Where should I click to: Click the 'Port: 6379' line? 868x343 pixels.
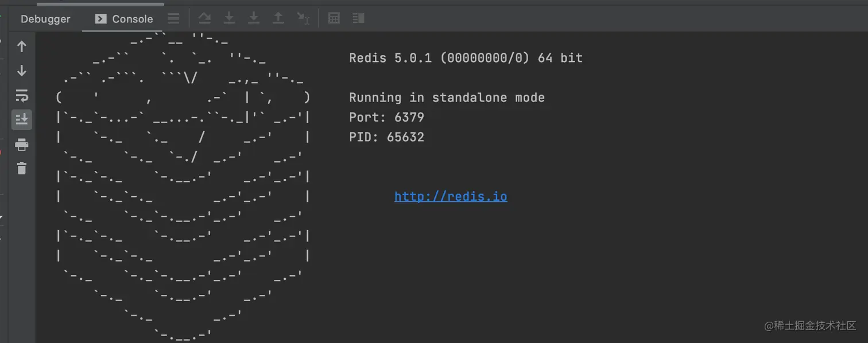pos(386,118)
